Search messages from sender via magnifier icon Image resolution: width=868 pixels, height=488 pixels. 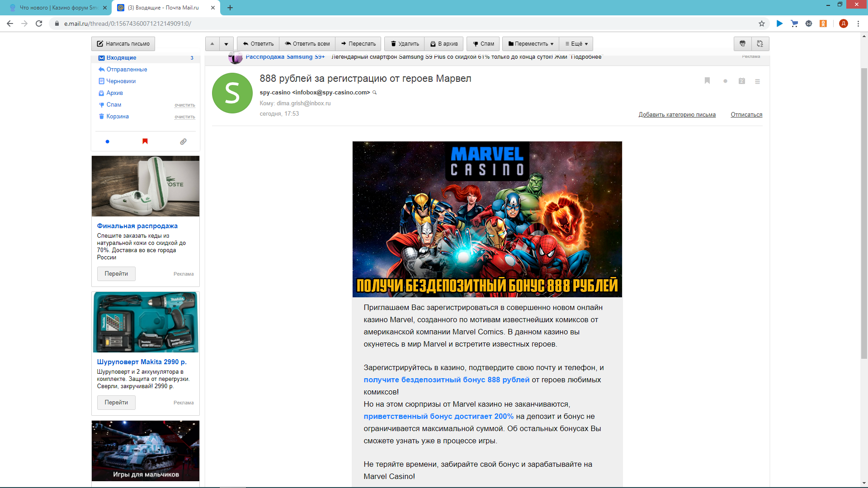pos(374,93)
